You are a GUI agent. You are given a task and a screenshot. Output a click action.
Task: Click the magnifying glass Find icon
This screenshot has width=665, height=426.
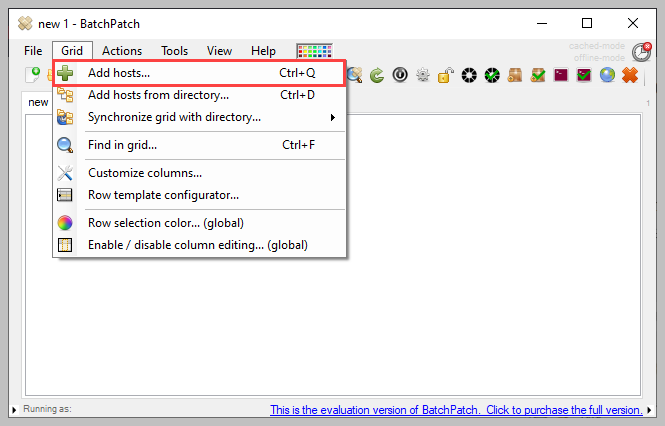tap(65, 145)
